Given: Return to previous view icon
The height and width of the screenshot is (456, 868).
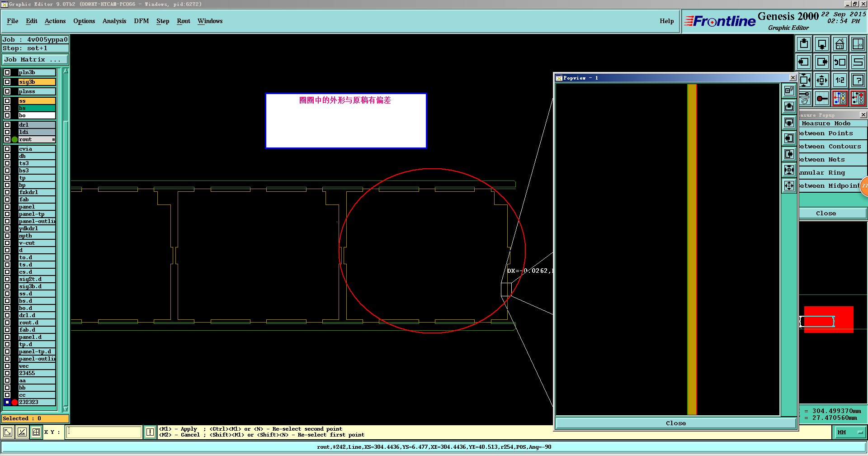Looking at the screenshot, I should point(840,62).
